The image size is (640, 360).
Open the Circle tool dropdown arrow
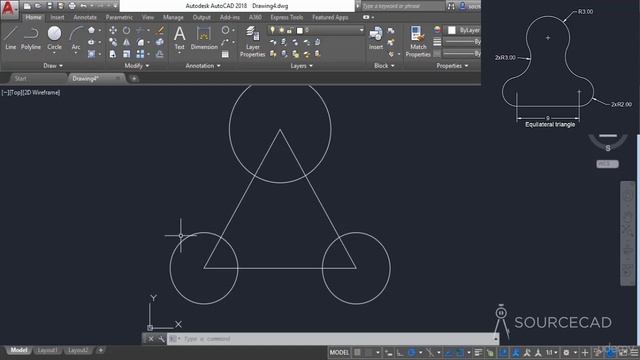tap(54, 53)
